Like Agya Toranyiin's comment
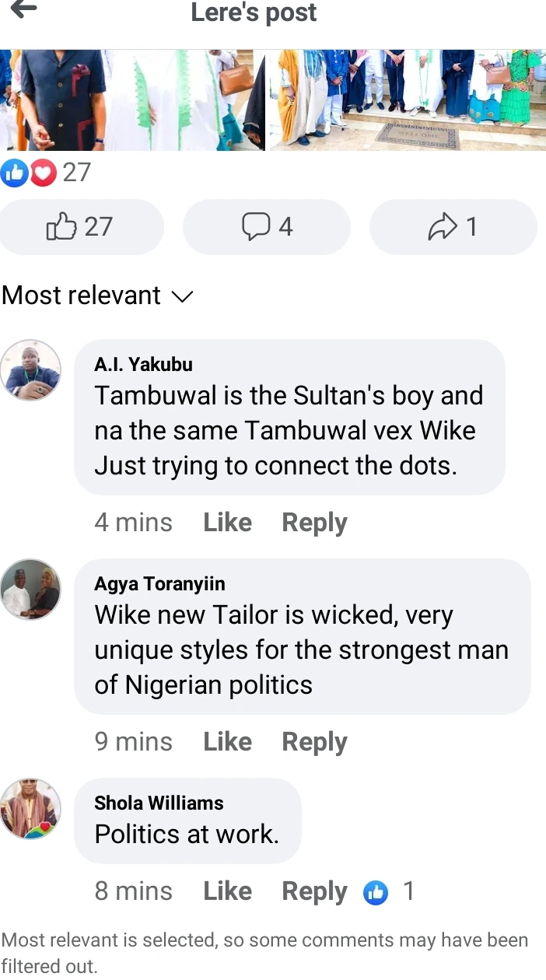 pos(227,742)
